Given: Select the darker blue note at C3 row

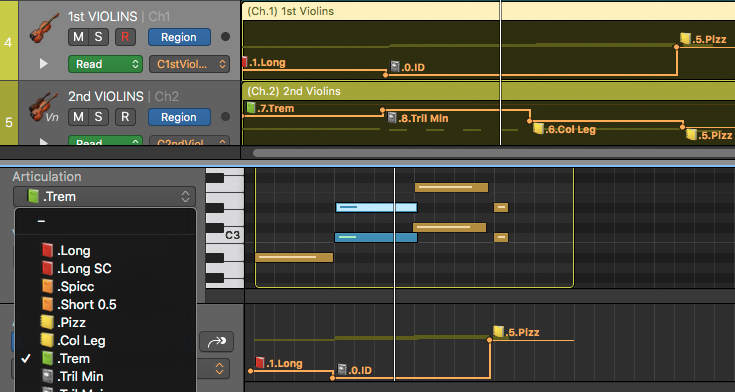Looking at the screenshot, I should pos(376,237).
